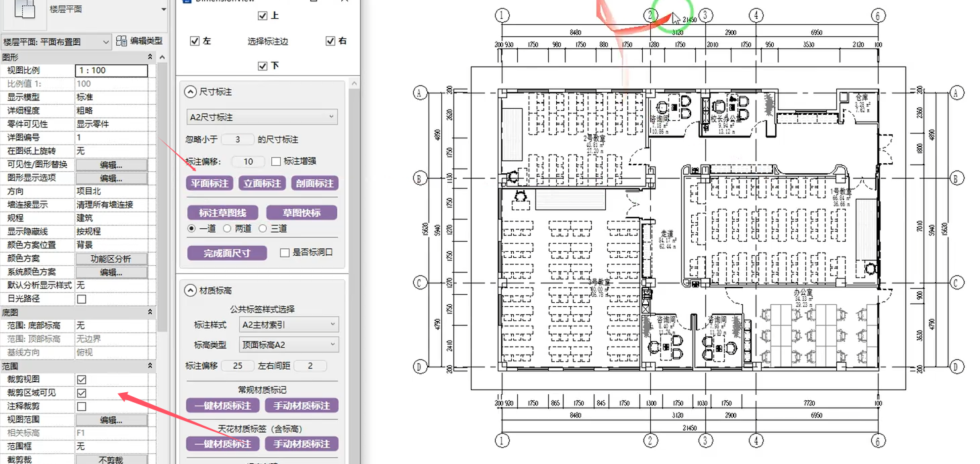Click the 完成面尺寸 button
980x464 pixels.
click(x=227, y=253)
